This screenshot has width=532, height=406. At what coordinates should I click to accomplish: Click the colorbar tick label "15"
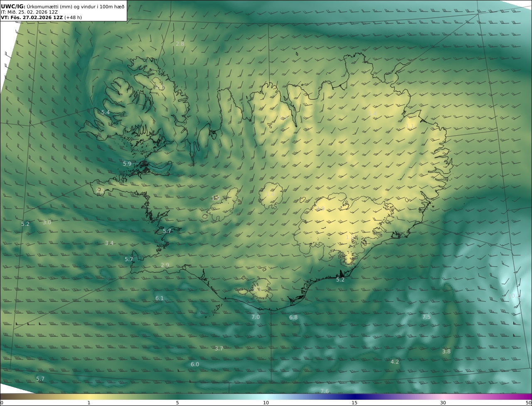[x=355, y=403]
